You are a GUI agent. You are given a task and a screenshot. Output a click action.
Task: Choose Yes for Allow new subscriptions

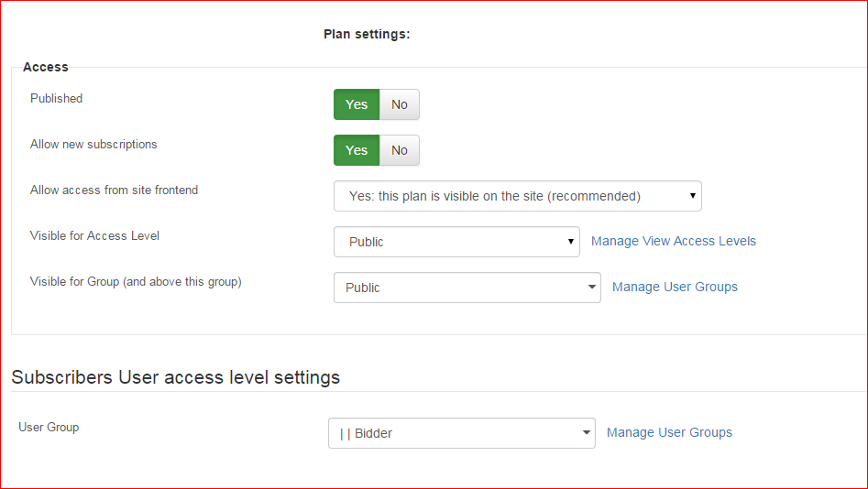357,150
